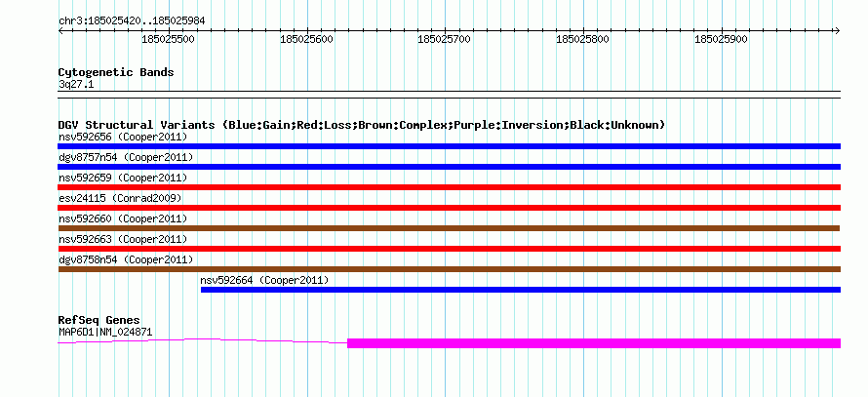Image resolution: width=868 pixels, height=397 pixels.
Task: Click the thin magenta MAP6D1 intron line
Action: [x=202, y=341]
